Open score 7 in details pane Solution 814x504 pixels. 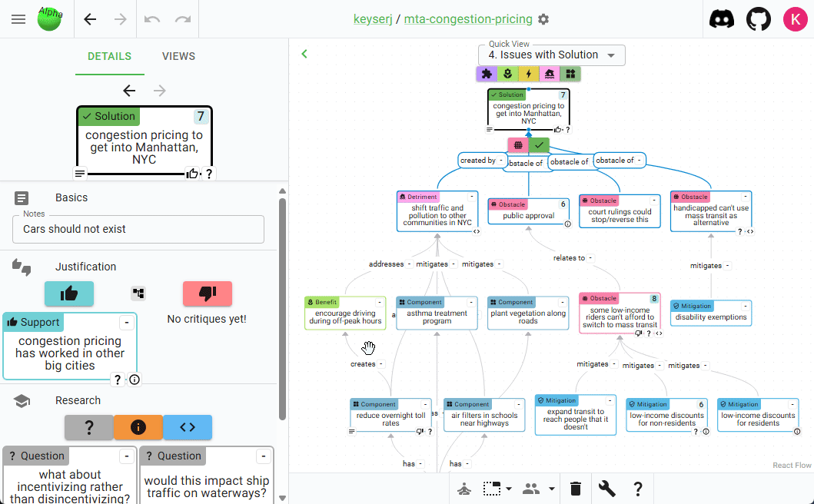pyautogui.click(x=201, y=116)
